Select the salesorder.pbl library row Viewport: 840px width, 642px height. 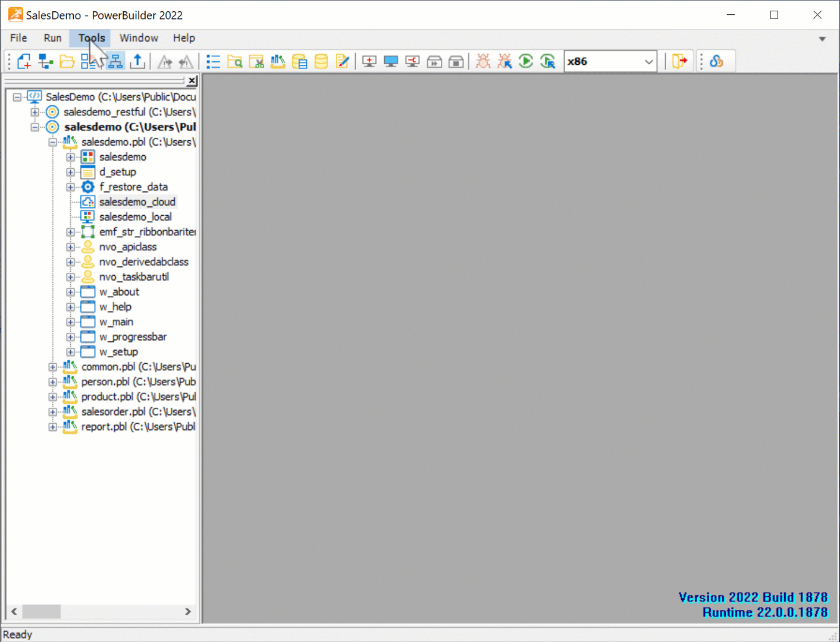pyautogui.click(x=139, y=411)
